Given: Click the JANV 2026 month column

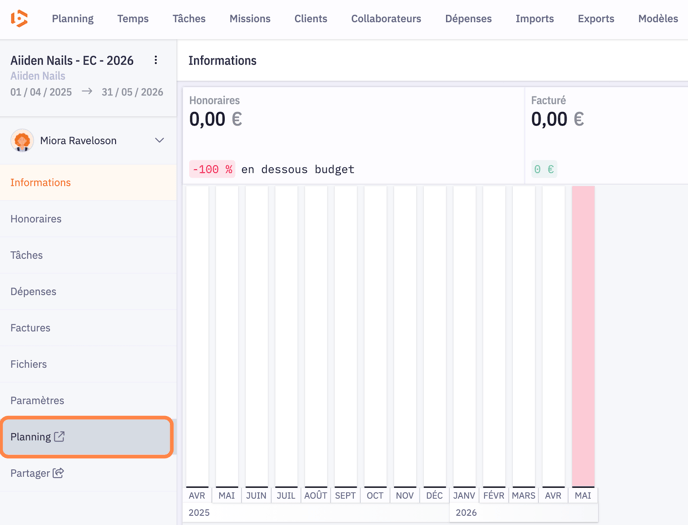Looking at the screenshot, I should (464, 336).
